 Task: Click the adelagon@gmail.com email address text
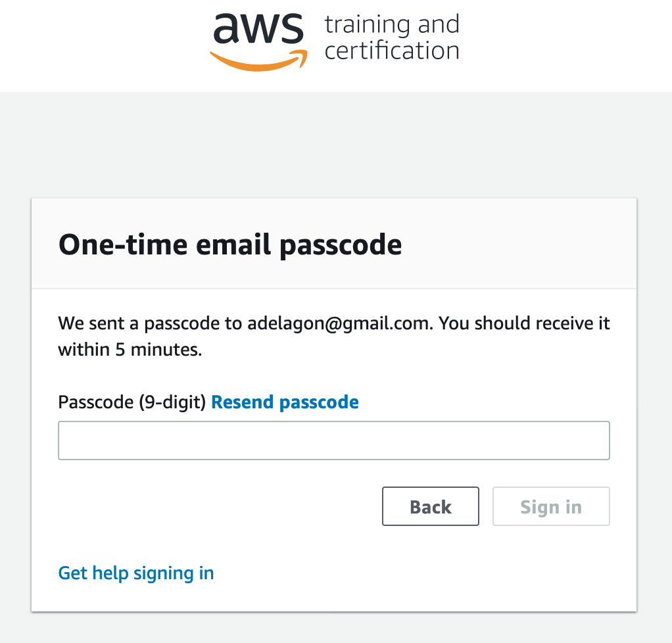tap(338, 323)
